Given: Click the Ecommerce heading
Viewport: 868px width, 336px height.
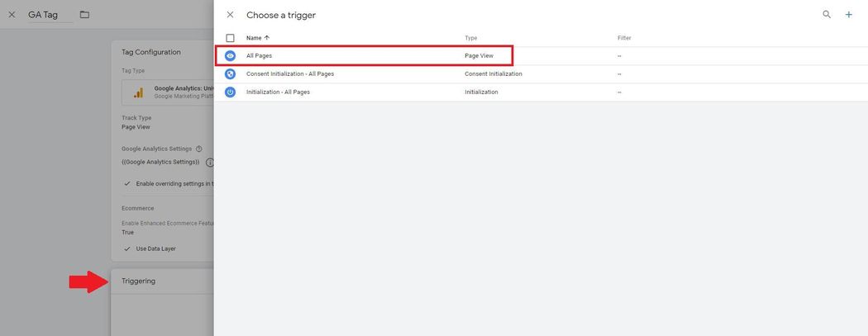Looking at the screenshot, I should point(138,208).
